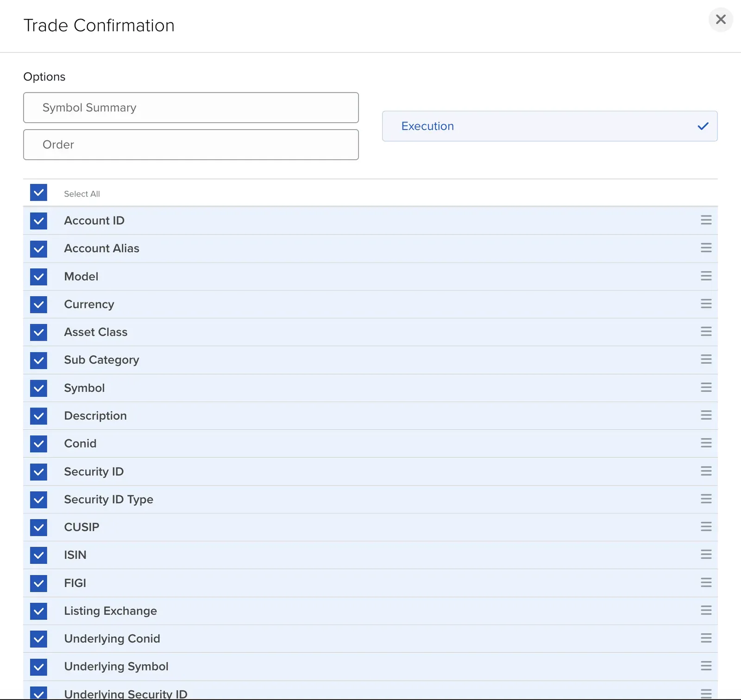The width and height of the screenshot is (741, 700).
Task: Click the reorder handle for Model
Action: click(706, 276)
